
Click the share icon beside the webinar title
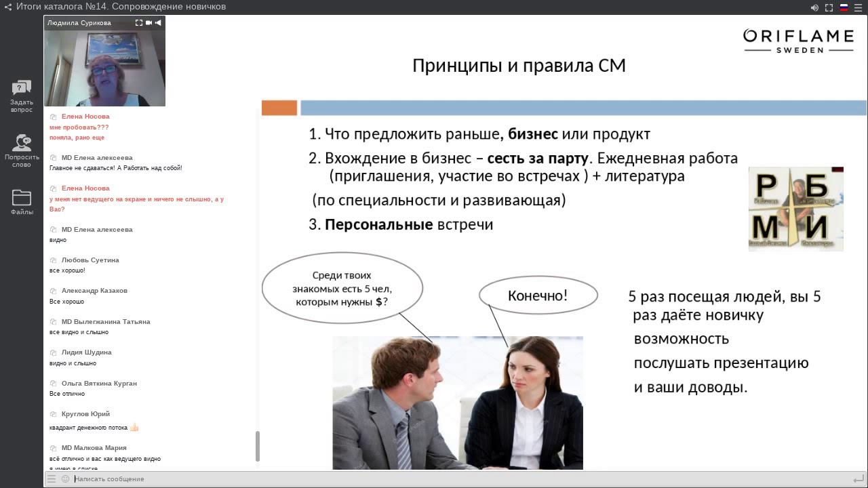pos(8,7)
